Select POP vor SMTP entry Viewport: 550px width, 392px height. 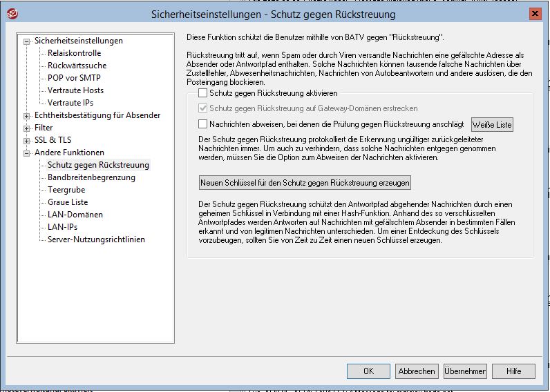74,78
